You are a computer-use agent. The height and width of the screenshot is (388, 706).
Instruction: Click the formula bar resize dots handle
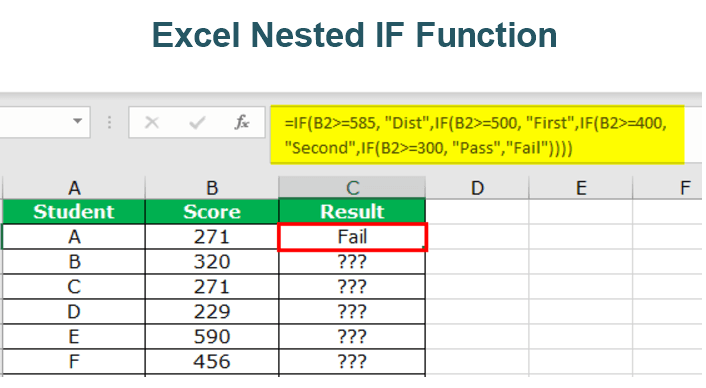(x=109, y=122)
